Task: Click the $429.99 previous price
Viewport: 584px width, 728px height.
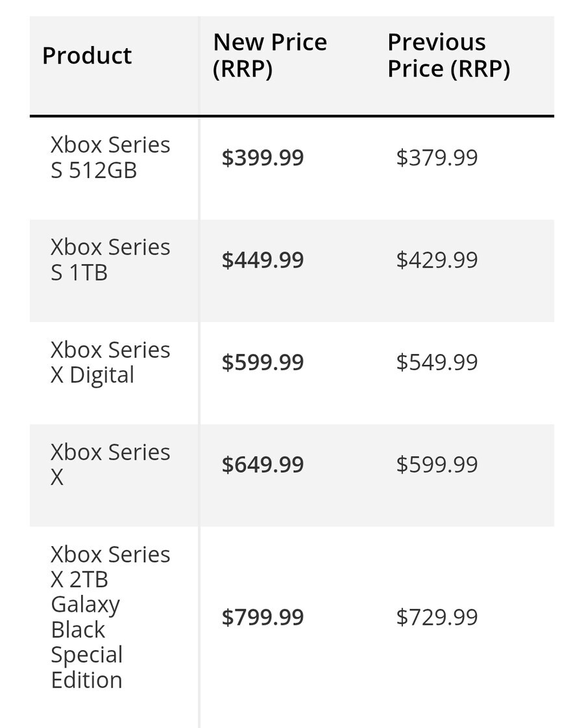Action: point(437,260)
